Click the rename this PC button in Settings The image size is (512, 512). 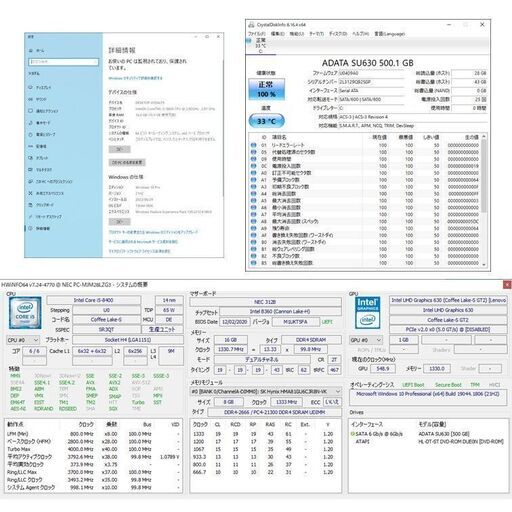pos(127,163)
